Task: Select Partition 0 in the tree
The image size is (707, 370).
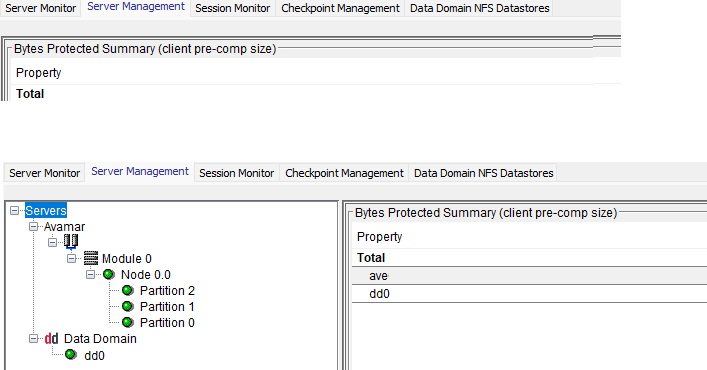Action: coord(167,323)
